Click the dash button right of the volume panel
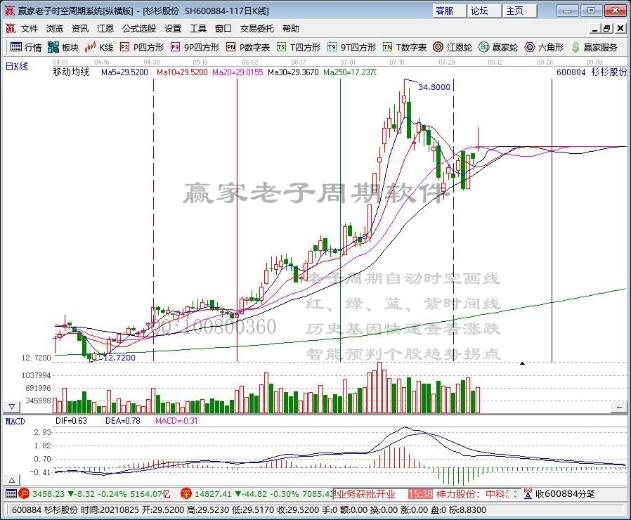Screen dimensions: 631x520 (619, 408)
